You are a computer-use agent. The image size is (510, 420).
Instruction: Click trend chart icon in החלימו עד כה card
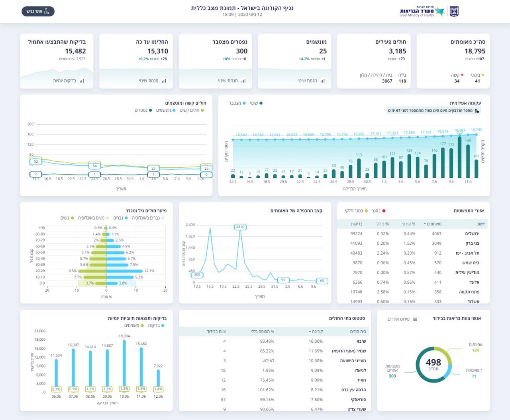point(164,81)
